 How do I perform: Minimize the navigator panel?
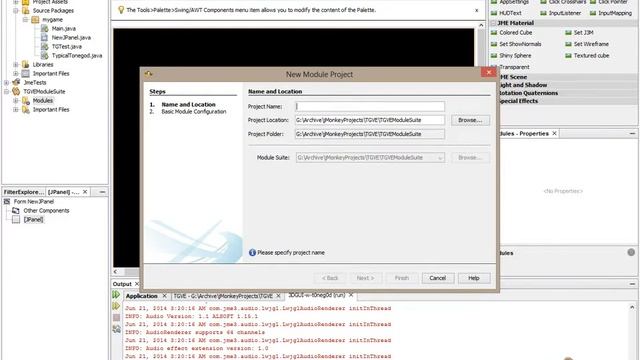click(x=102, y=192)
